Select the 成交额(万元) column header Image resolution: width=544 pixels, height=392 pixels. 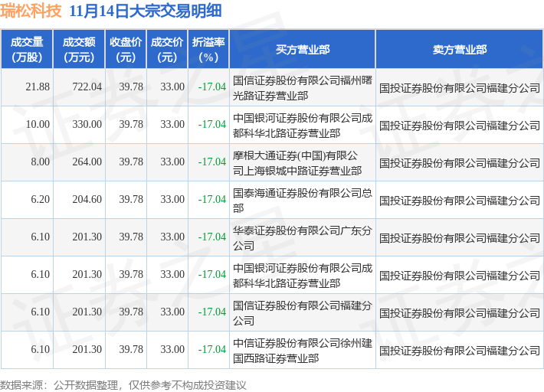point(79,49)
